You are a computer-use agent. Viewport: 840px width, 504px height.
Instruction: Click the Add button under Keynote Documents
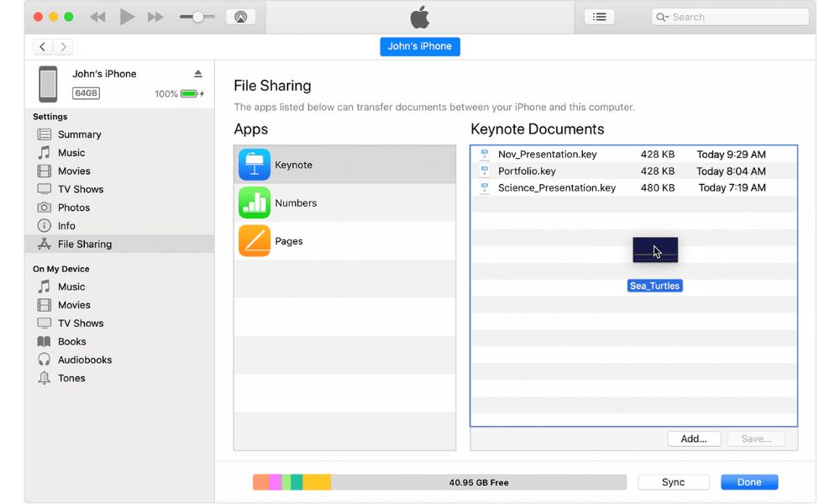point(694,438)
